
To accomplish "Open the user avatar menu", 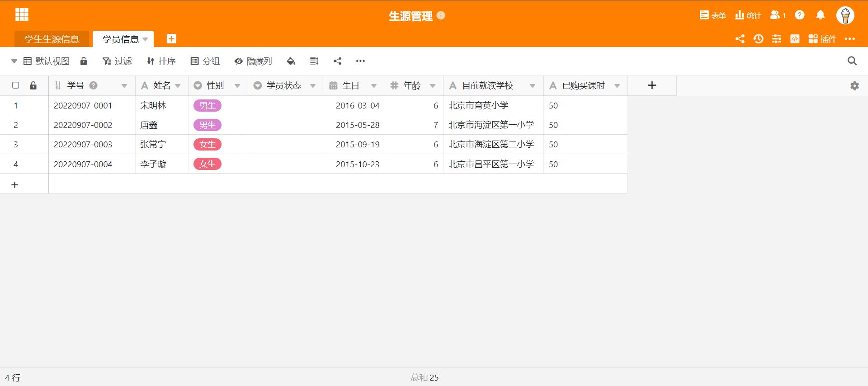I will coord(845,15).
